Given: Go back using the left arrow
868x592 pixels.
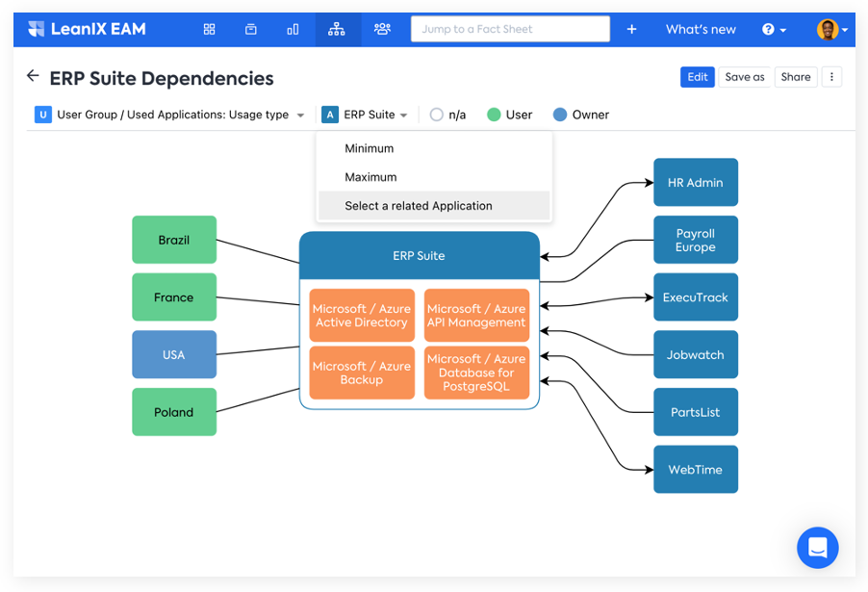Looking at the screenshot, I should tap(34, 76).
